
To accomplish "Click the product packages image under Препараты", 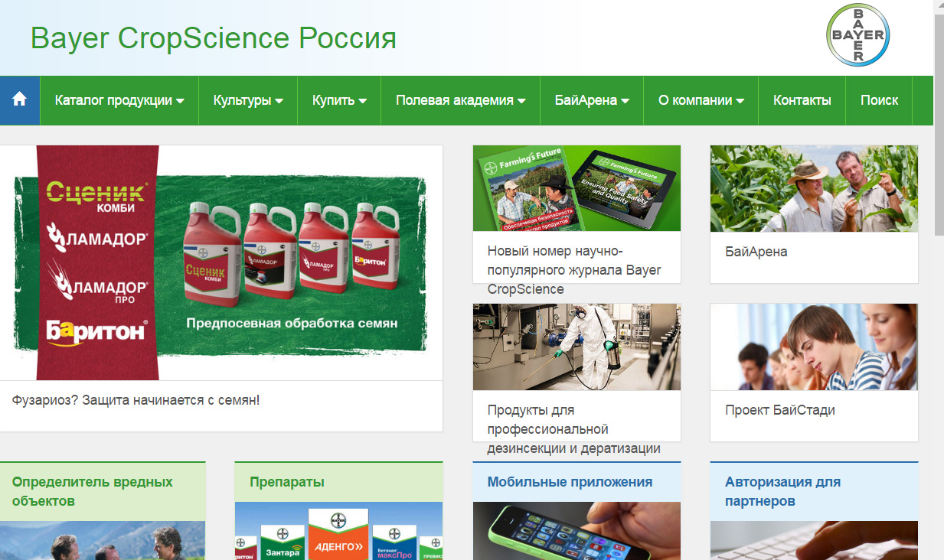I will tap(338, 531).
